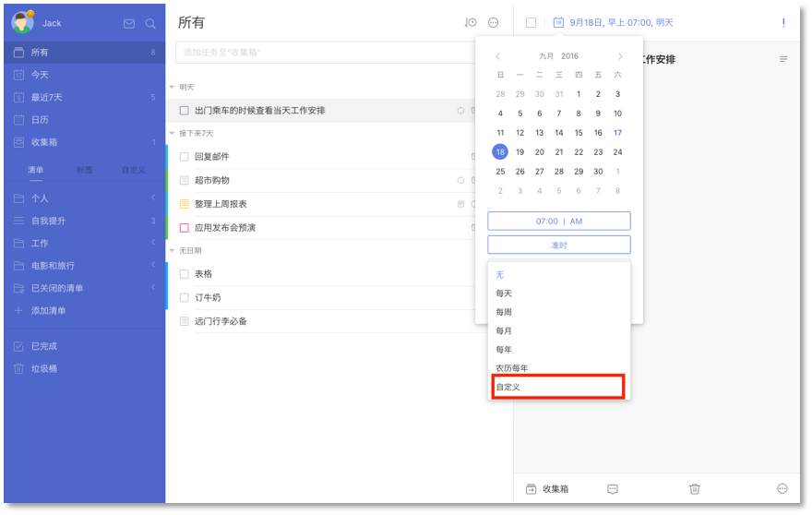
Task: Go to next month in calendar
Action: pos(620,56)
